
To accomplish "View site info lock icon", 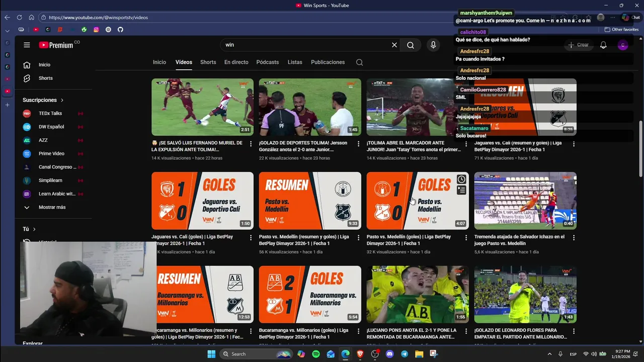I will (44, 17).
